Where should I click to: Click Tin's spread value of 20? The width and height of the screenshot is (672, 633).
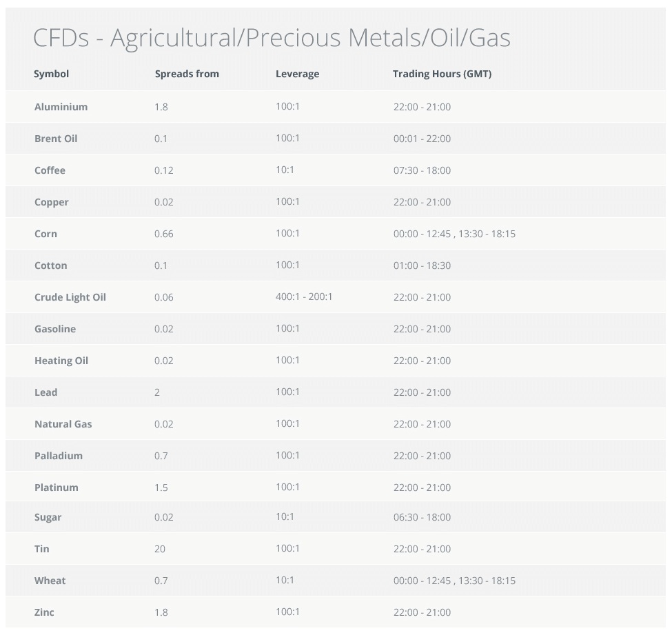tap(160, 549)
